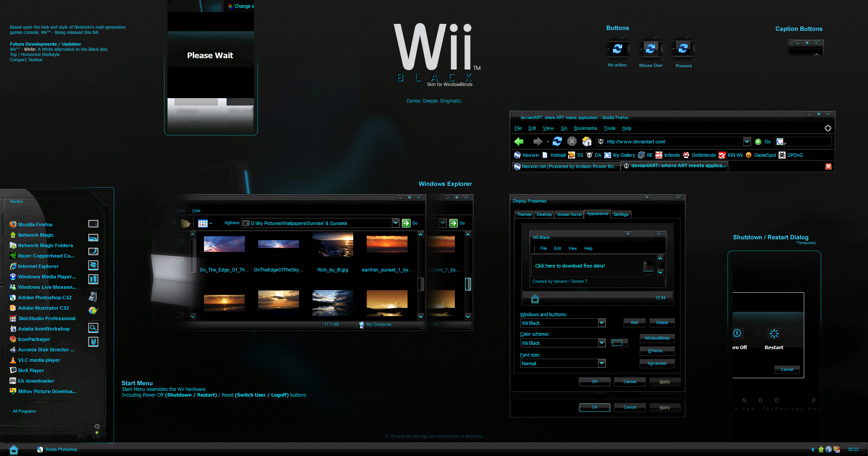
Task: Click the Windows flag icon in the Start menu's right column
Action: pyautogui.click(x=93, y=311)
